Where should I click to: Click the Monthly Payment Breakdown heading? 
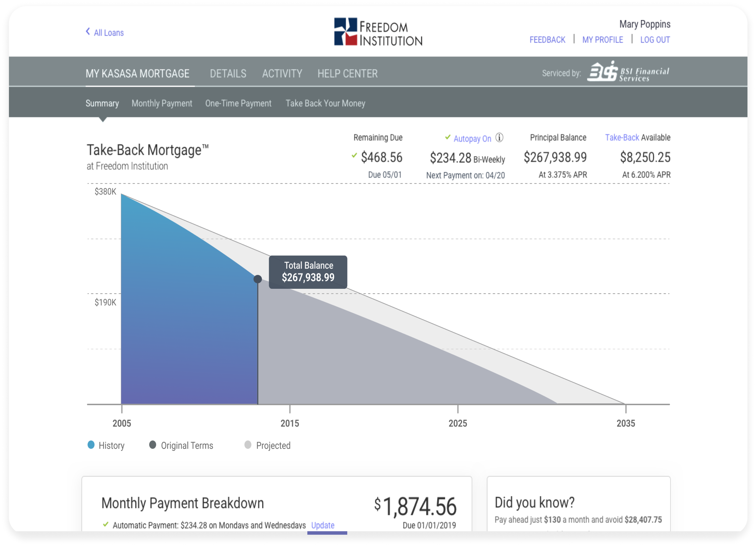182,503
